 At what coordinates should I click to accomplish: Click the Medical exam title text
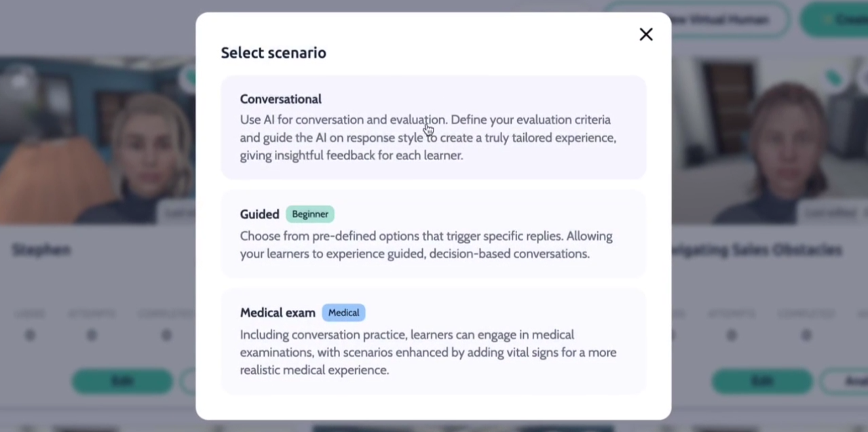(x=278, y=313)
